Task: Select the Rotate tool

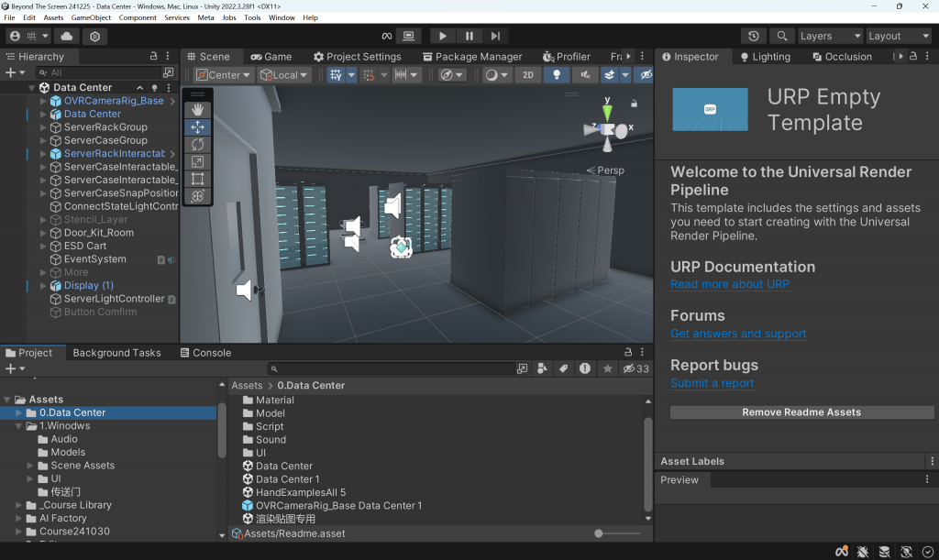Action: [198, 144]
